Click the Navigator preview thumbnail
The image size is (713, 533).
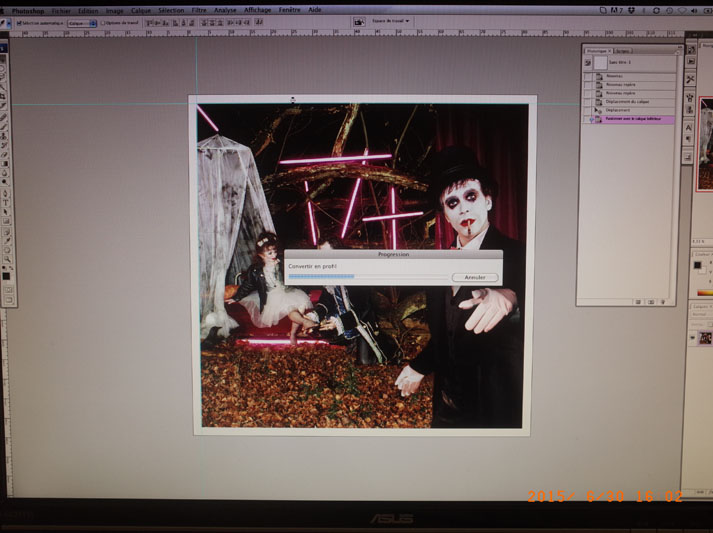click(705, 143)
